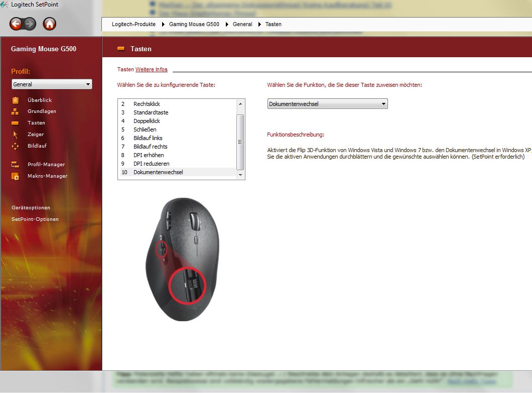
Task: Click the Grundlagen blocks icon
Action: point(15,111)
